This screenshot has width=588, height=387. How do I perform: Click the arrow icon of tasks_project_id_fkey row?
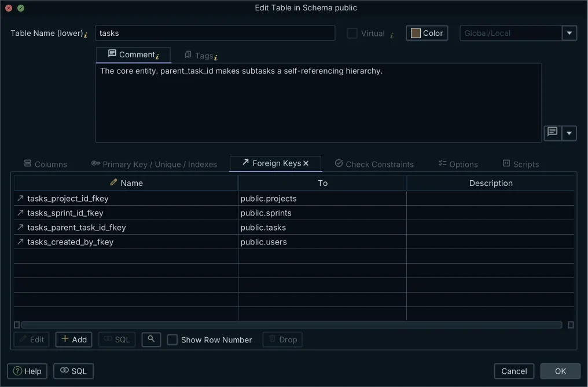pos(20,198)
